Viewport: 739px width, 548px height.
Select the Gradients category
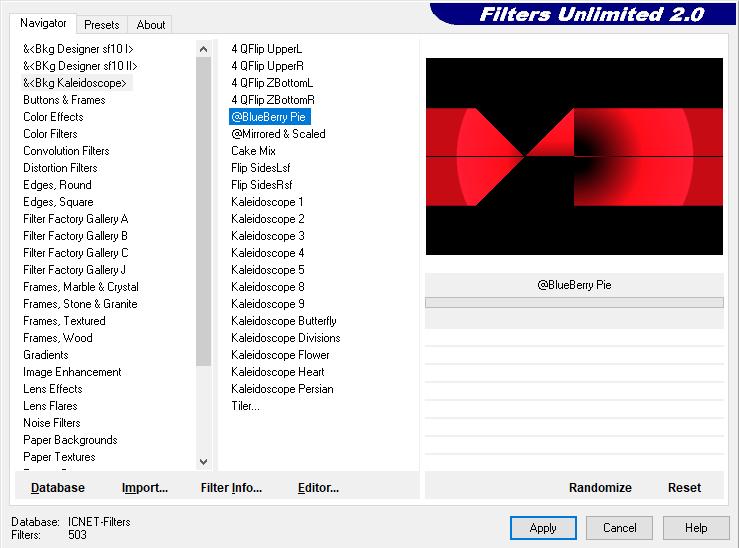[x=46, y=355]
